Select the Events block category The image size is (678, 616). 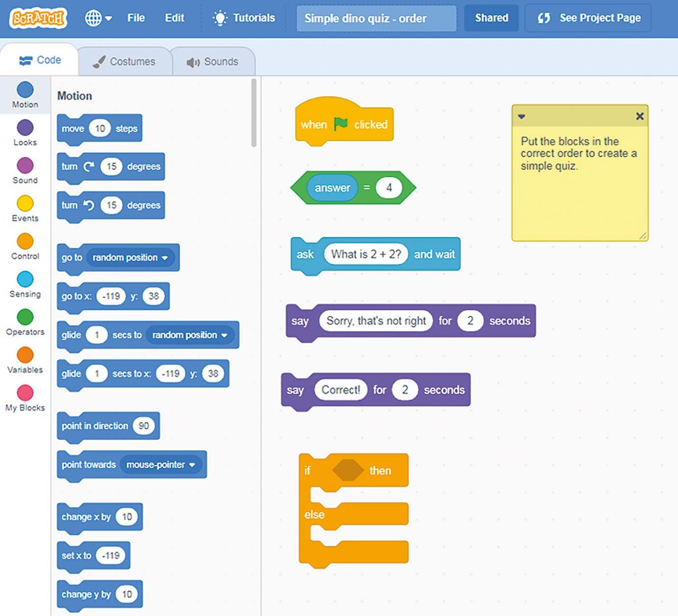[x=25, y=208]
